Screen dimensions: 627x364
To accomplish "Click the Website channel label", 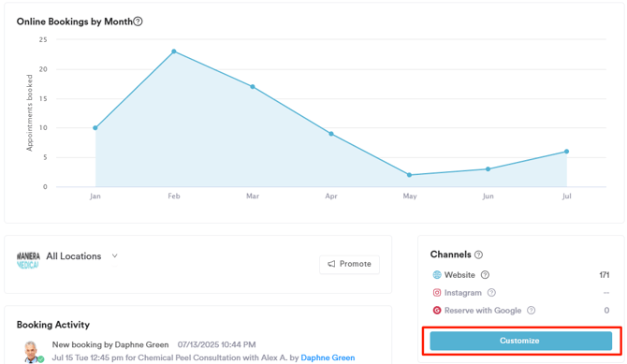I will click(x=459, y=275).
